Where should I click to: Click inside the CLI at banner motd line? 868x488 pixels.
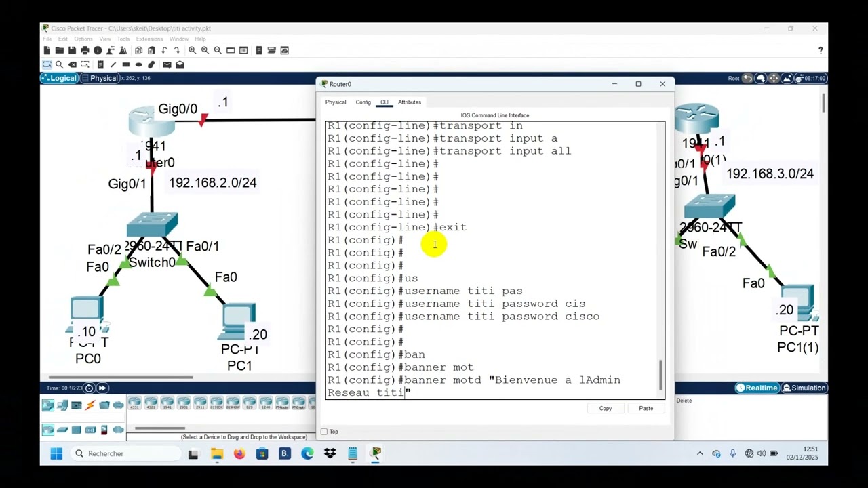coord(473,380)
